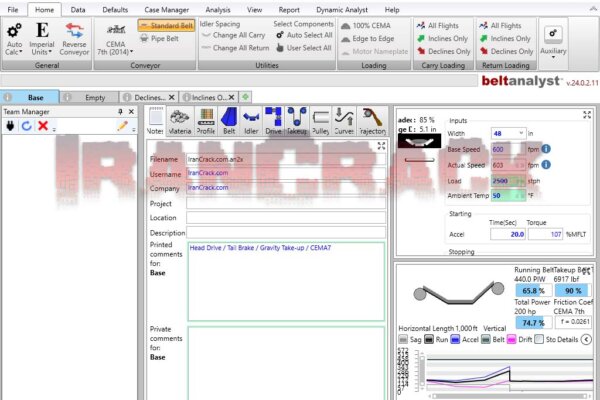The height and width of the screenshot is (400, 600).
Task: Click the pencil edit icon in Team Manager
Action: click(122, 126)
